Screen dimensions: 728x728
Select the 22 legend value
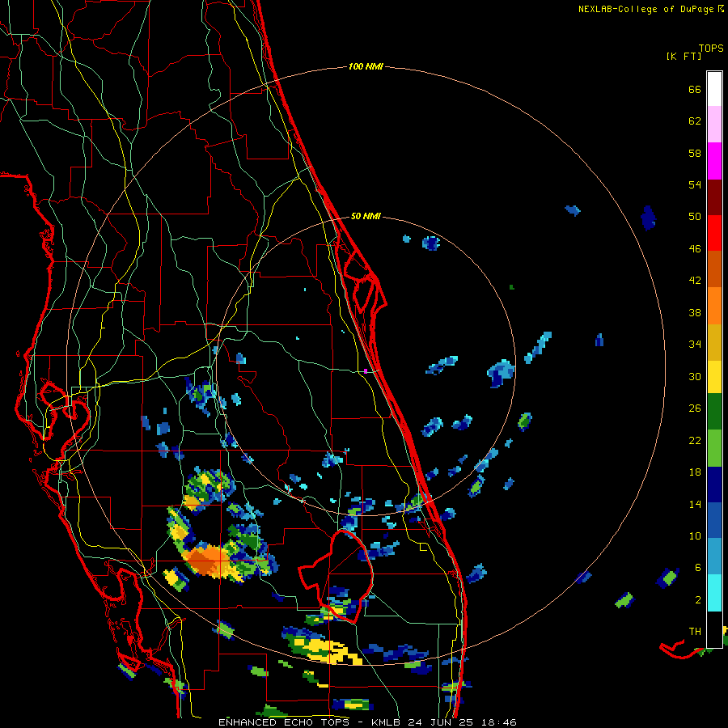(695, 440)
